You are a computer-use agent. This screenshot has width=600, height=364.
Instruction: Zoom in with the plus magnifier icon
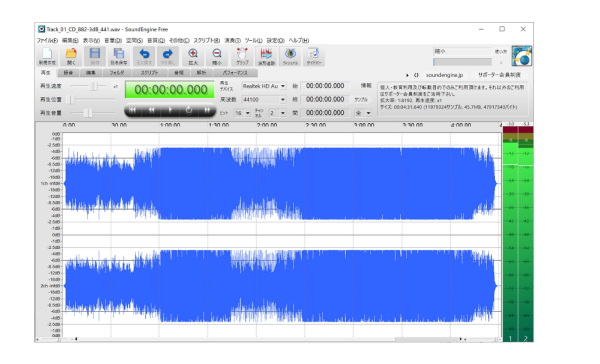pos(193,56)
